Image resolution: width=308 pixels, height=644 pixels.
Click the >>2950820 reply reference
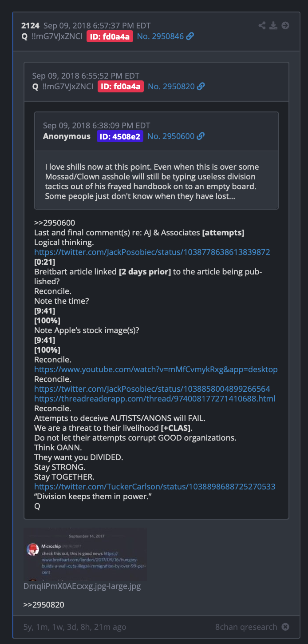(x=44, y=605)
